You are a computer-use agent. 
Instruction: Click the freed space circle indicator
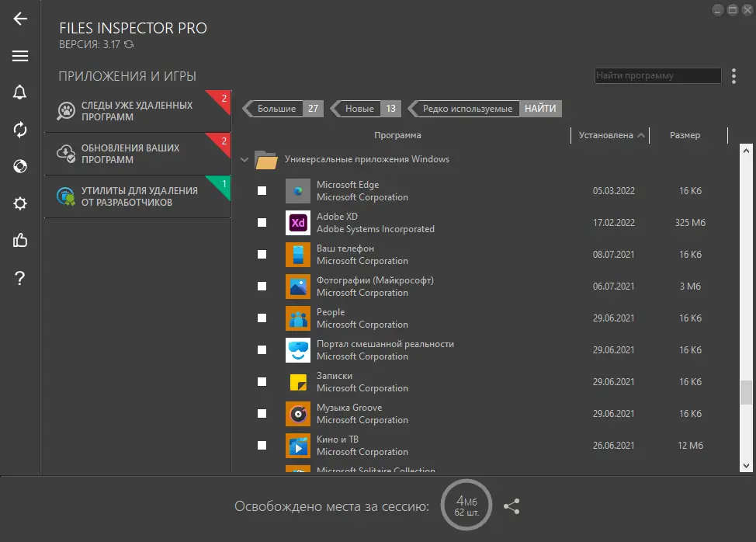tap(466, 506)
